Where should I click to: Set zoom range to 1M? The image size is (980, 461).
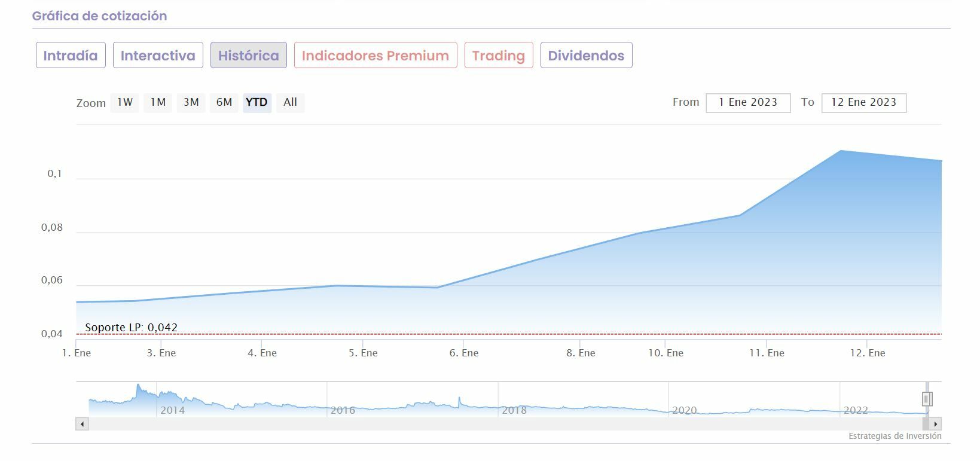(158, 102)
